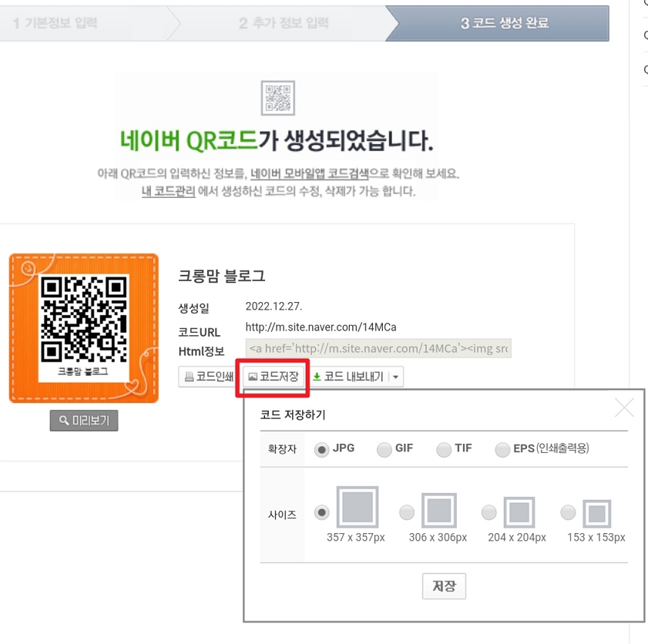Open the 추가 정보 입력 step
This screenshot has height=644, width=648.
pyautogui.click(x=285, y=23)
